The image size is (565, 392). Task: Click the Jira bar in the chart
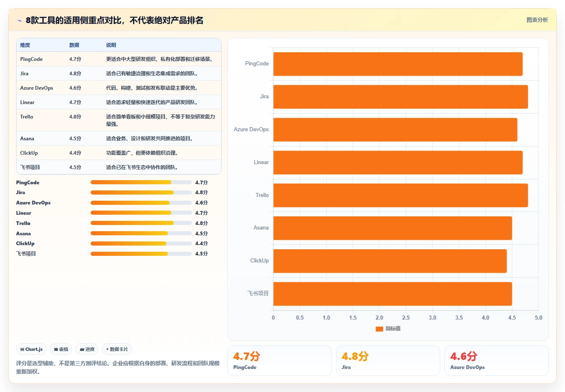(x=401, y=97)
